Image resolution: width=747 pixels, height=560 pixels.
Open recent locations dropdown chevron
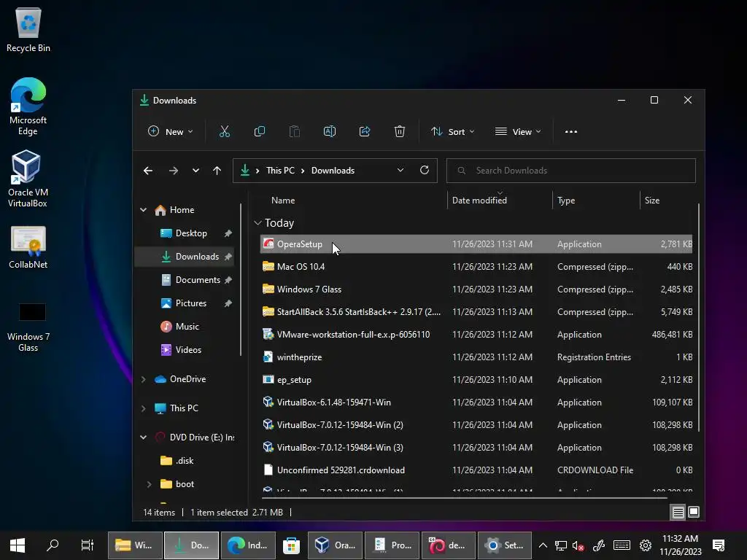pos(196,171)
